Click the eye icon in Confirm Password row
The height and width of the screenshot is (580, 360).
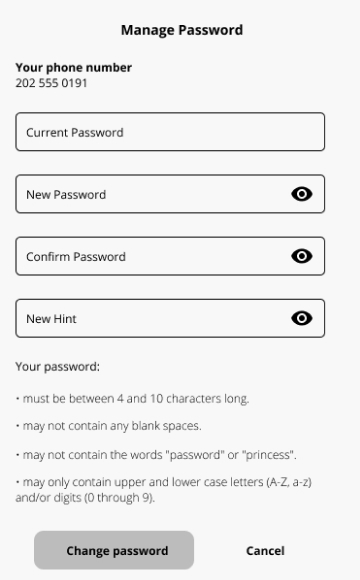point(302,256)
